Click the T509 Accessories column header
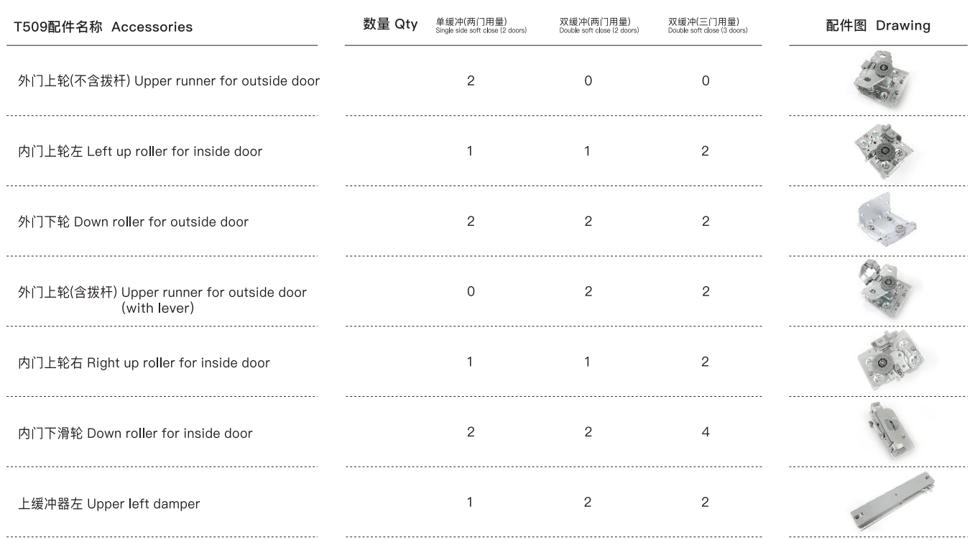Screen dimensions: 980x540 click(103, 27)
